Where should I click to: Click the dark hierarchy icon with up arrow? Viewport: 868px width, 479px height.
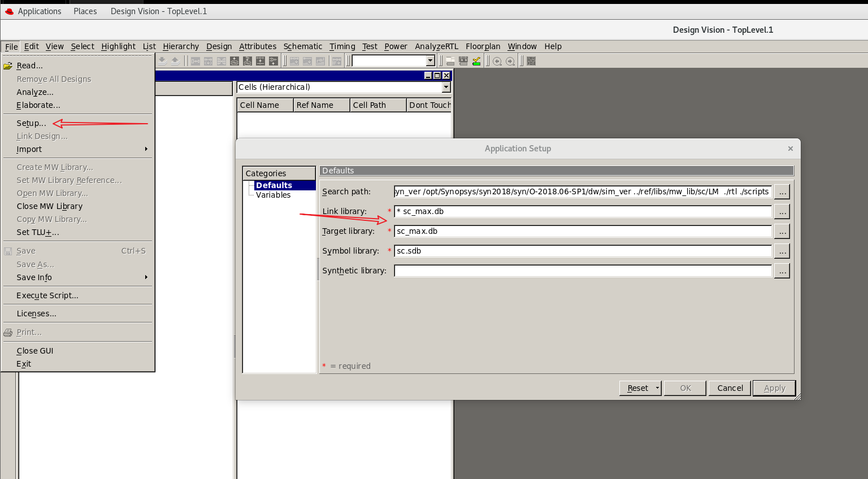pyautogui.click(x=274, y=61)
